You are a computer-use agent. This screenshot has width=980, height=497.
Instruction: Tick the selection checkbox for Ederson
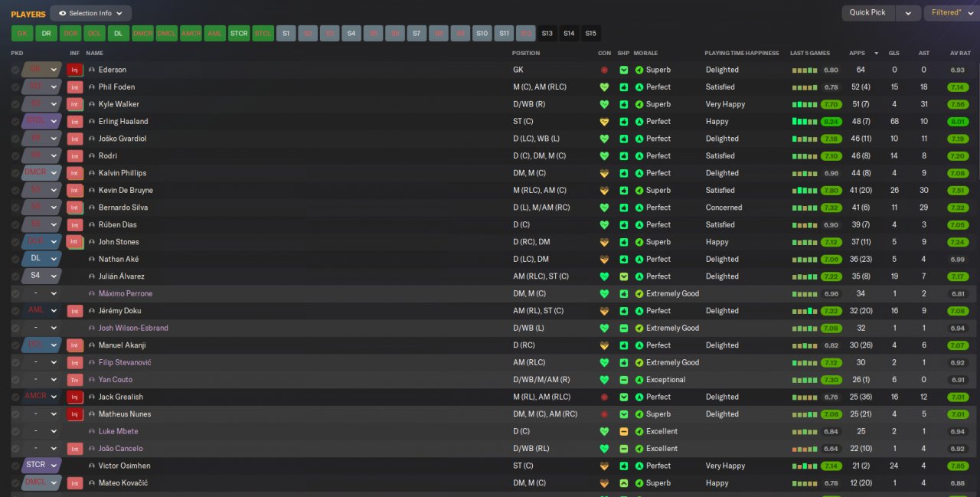(15, 70)
